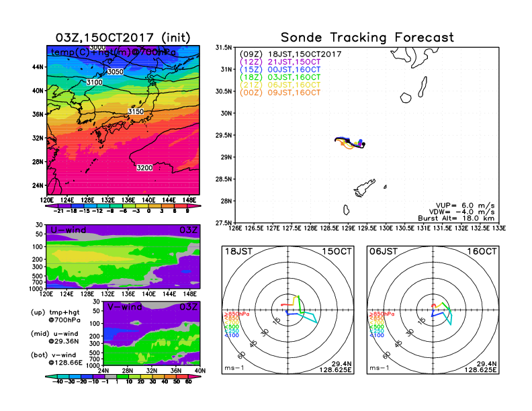Click the '3150' contour label

click(136, 111)
